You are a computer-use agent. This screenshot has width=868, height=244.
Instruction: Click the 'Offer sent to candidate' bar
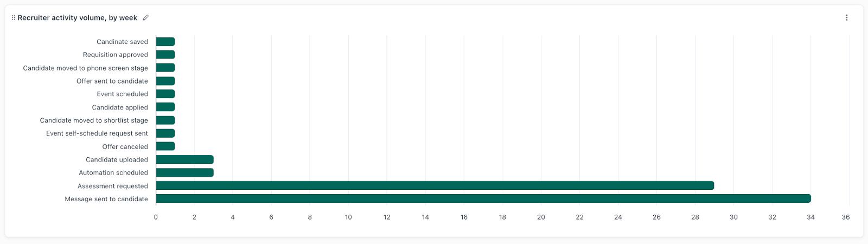coord(165,81)
